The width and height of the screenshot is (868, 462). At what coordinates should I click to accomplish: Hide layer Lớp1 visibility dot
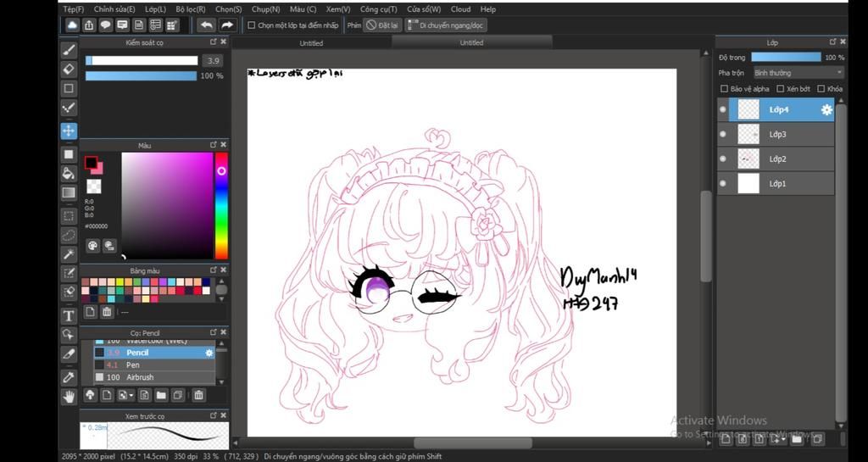pyautogui.click(x=722, y=184)
